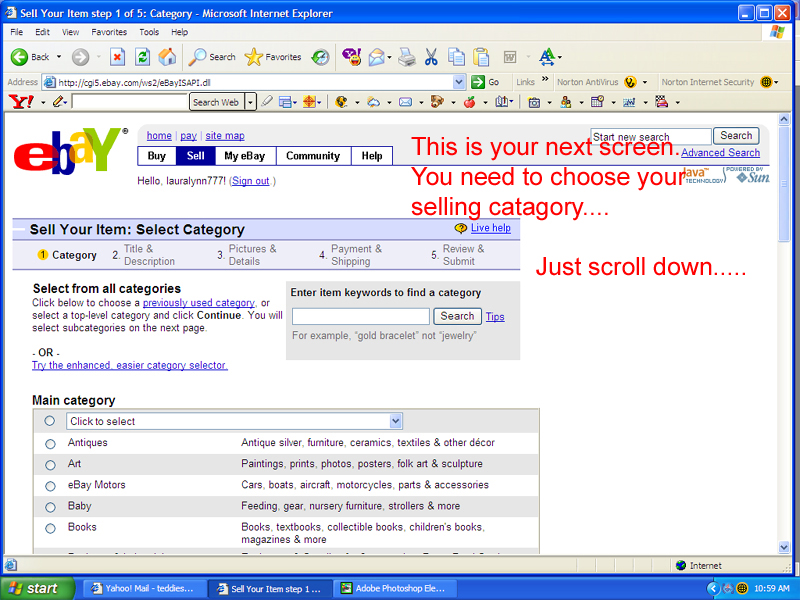The width and height of the screenshot is (800, 600).
Task: Refresh the current page
Action: pos(142,57)
